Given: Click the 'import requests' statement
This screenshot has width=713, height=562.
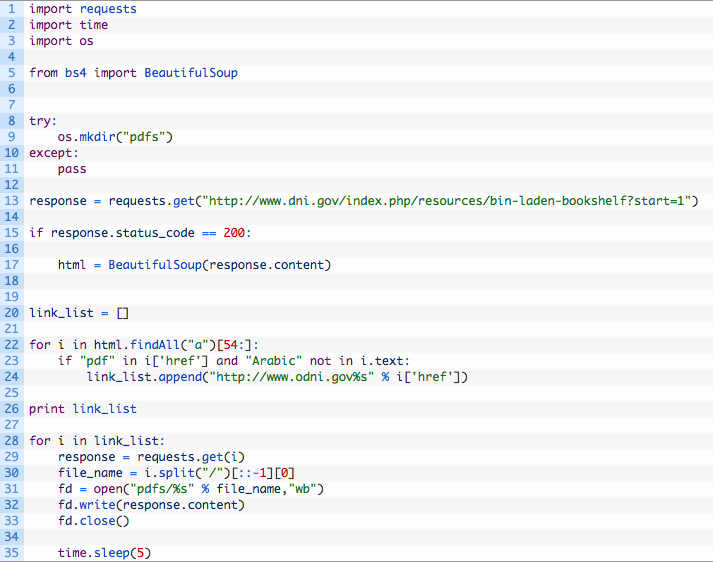Looking at the screenshot, I should tap(83, 9).
